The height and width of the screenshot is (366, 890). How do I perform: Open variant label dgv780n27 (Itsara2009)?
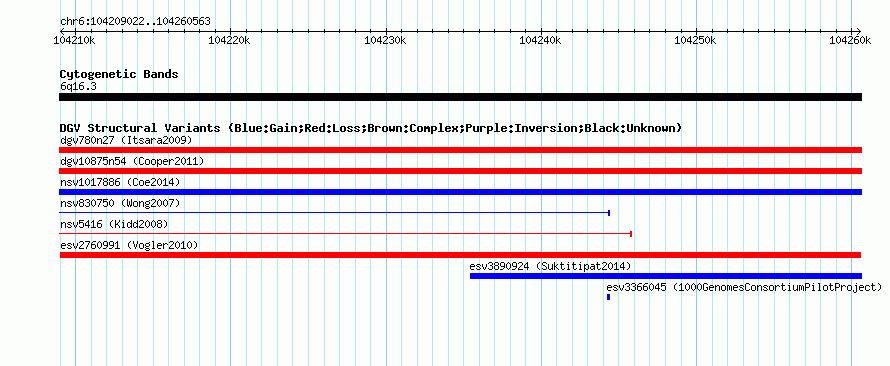(126, 140)
